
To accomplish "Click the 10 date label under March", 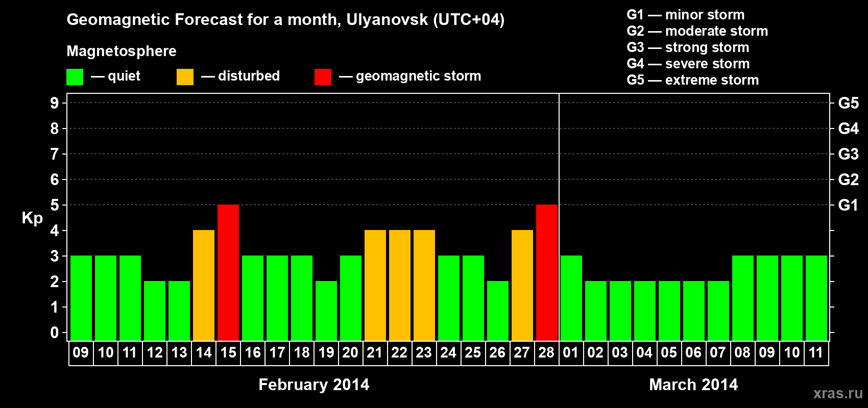I will (792, 353).
